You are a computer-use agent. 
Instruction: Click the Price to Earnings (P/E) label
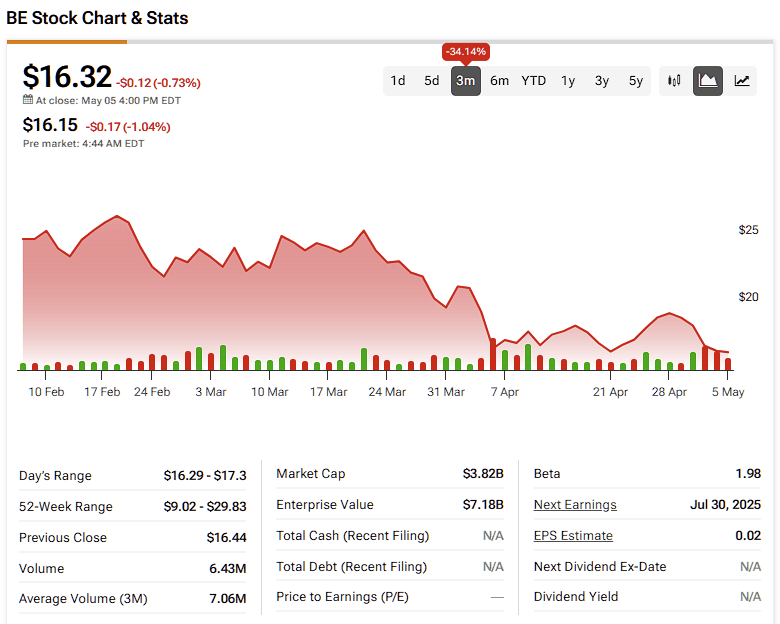(342, 597)
